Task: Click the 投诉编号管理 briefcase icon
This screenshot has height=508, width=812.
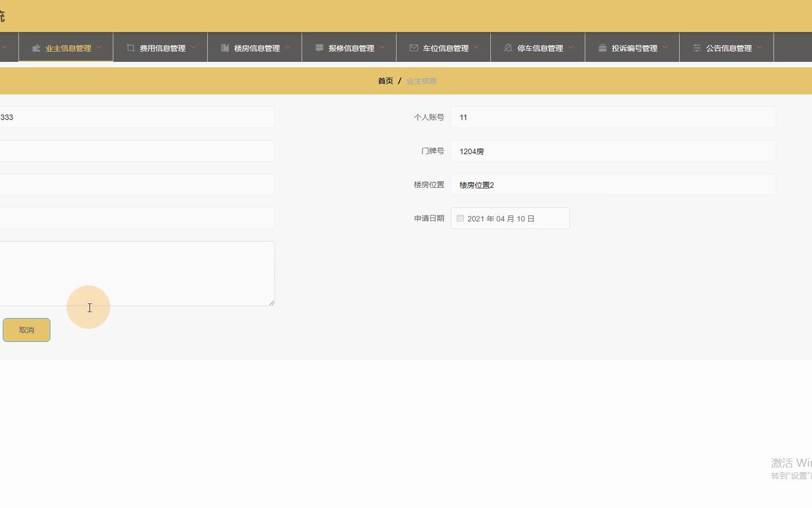Action: (x=602, y=48)
